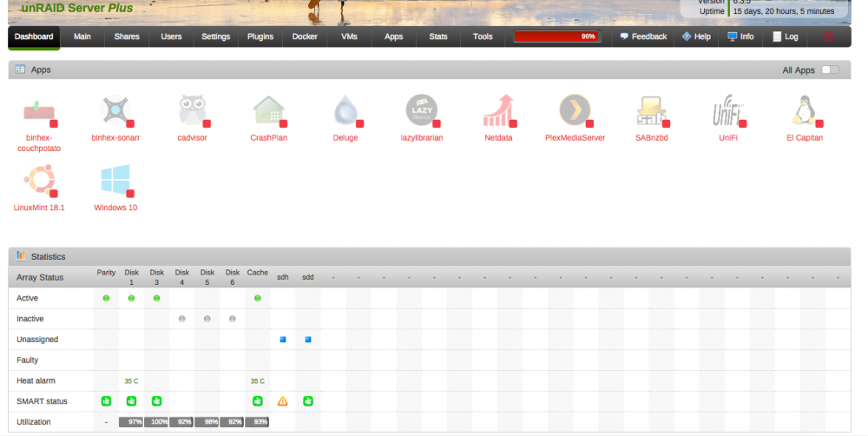Open the Users tab
868x436 pixels.
pos(171,36)
